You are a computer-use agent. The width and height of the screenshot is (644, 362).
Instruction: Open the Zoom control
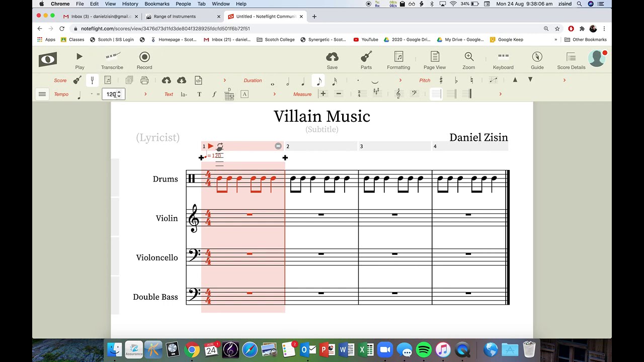(x=469, y=60)
